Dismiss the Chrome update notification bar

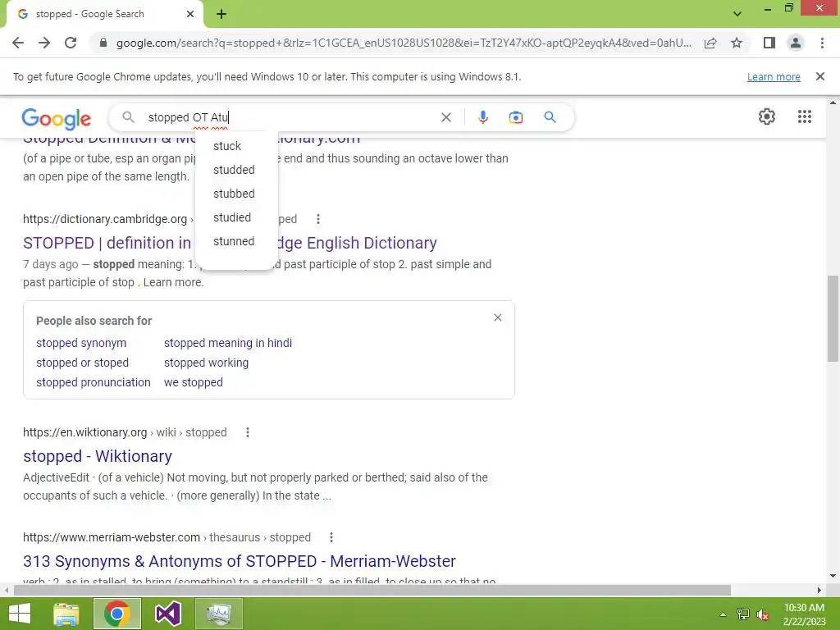pyautogui.click(x=820, y=76)
